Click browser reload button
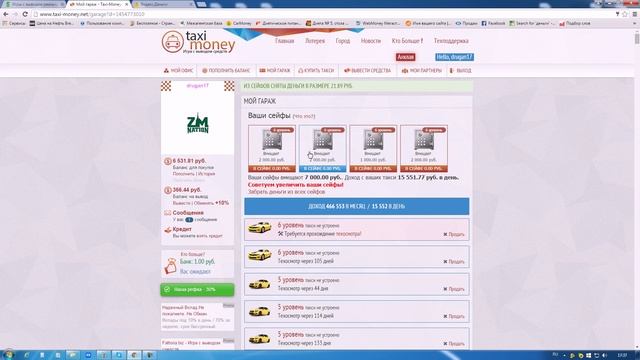The width and height of the screenshot is (640, 360). coord(25,14)
